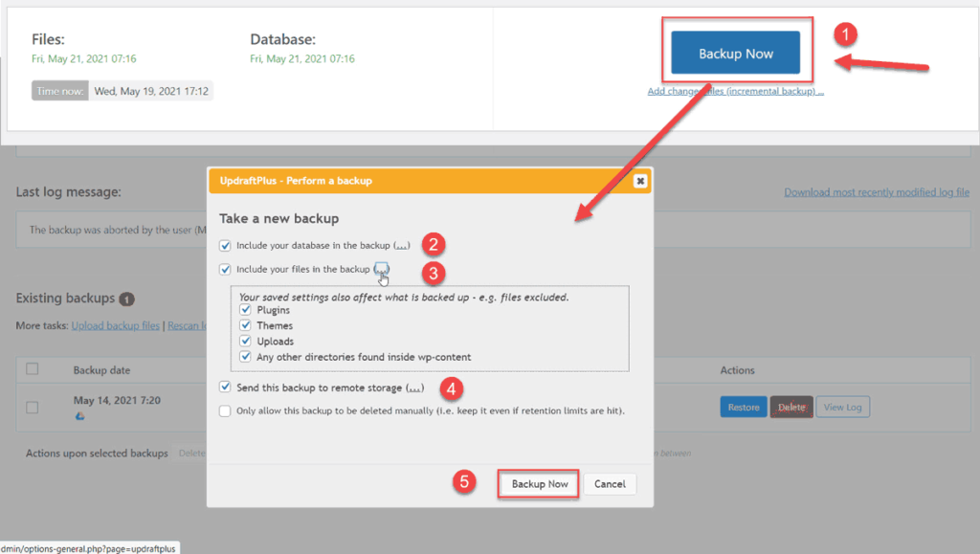Select all backups header checkbox
The image size is (980, 554).
(x=33, y=369)
